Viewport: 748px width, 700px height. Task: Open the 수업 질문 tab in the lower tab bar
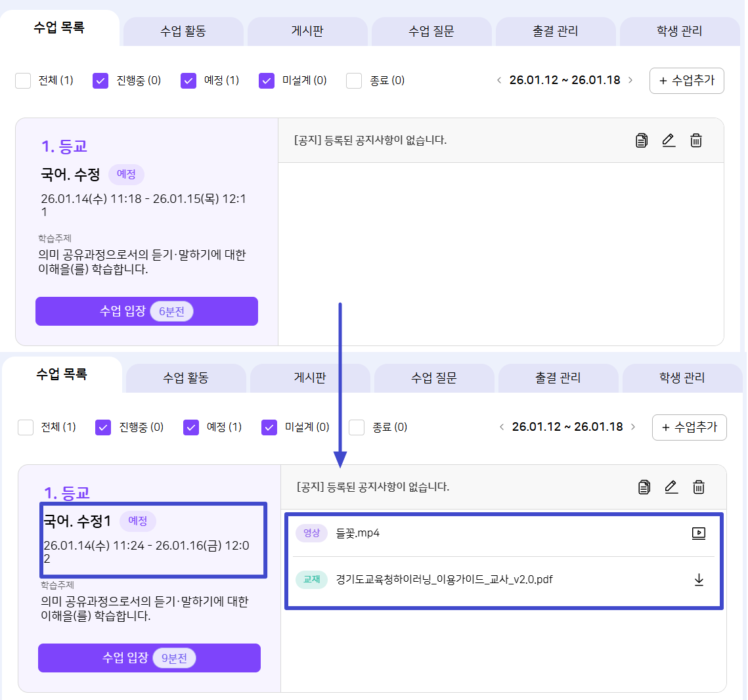coord(433,378)
